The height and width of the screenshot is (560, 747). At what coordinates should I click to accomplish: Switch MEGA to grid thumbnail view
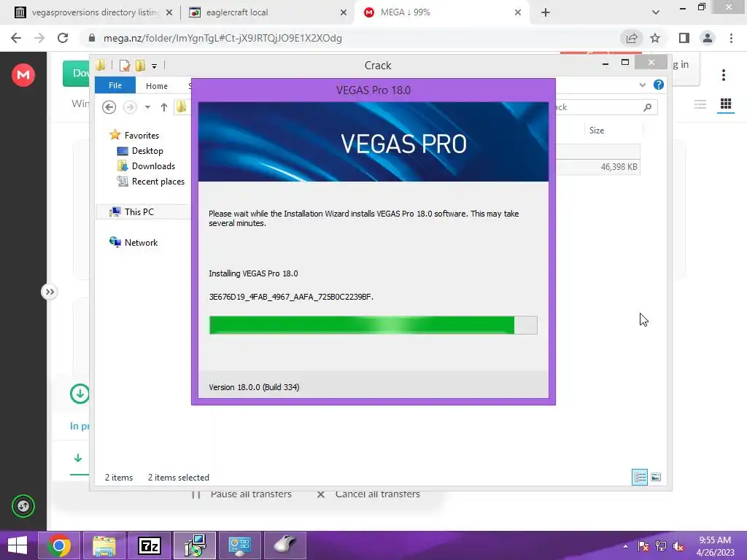(x=726, y=104)
